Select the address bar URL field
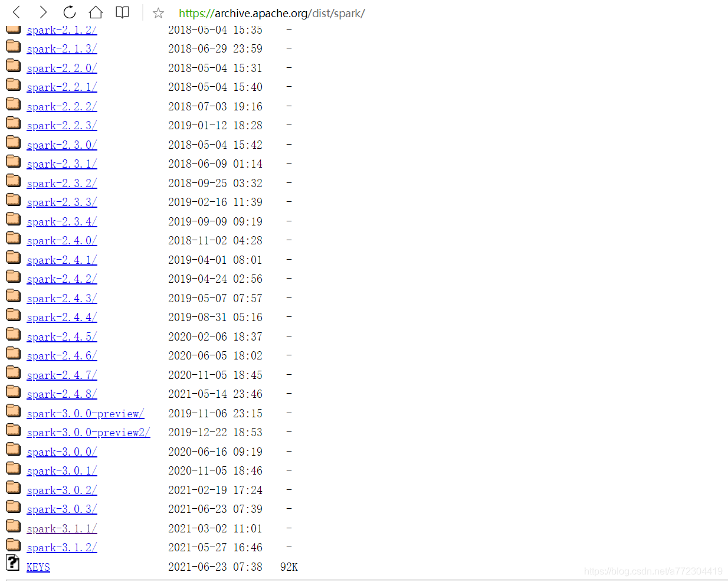Screen dimensions: 728x582 (x=272, y=13)
